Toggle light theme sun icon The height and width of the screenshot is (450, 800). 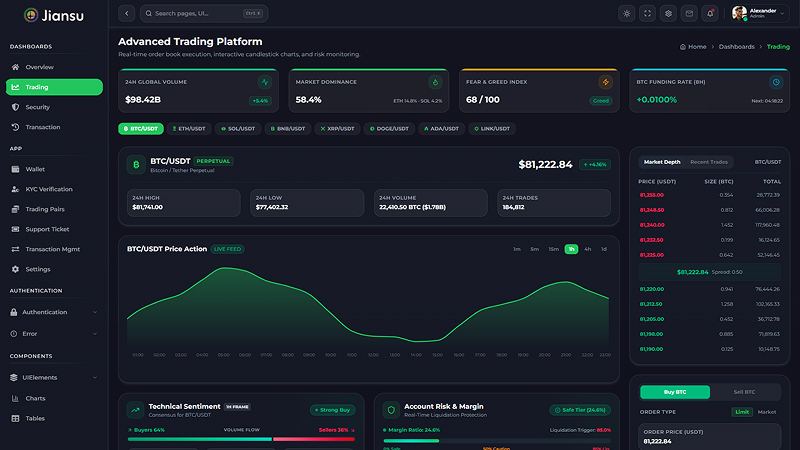click(x=627, y=14)
